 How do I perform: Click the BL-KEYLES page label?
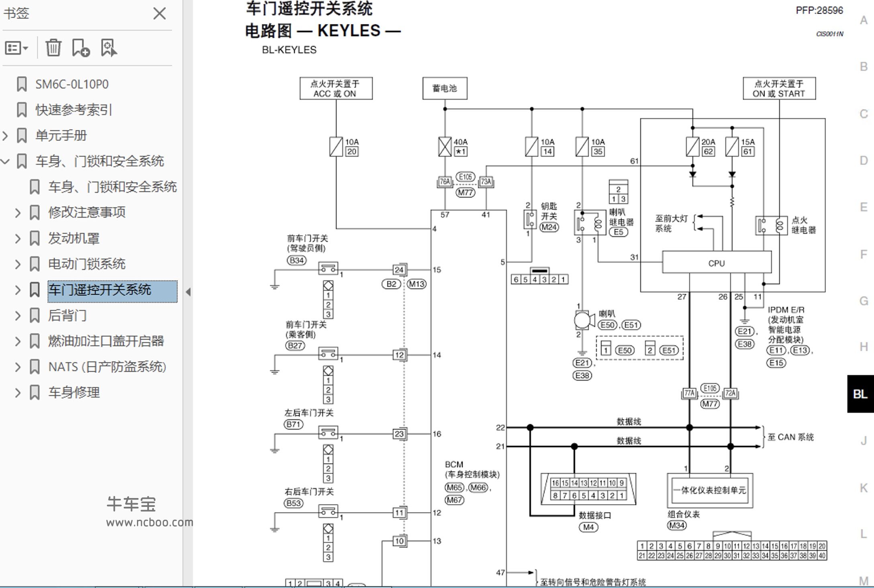pyautogui.click(x=289, y=50)
